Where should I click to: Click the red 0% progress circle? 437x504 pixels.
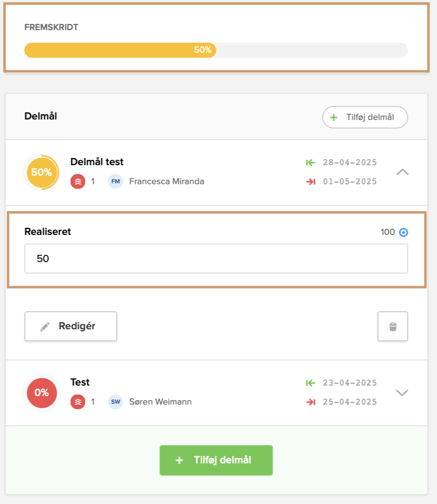(x=41, y=392)
